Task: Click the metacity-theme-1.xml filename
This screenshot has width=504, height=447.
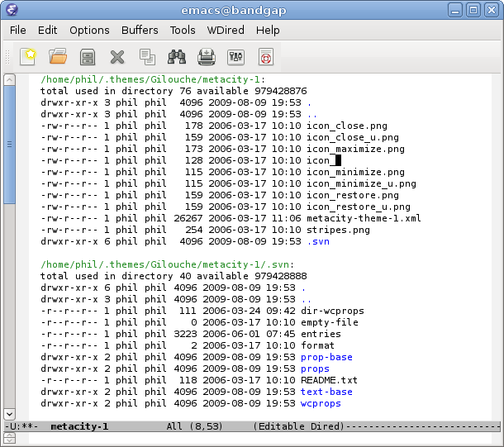Action: 364,218
